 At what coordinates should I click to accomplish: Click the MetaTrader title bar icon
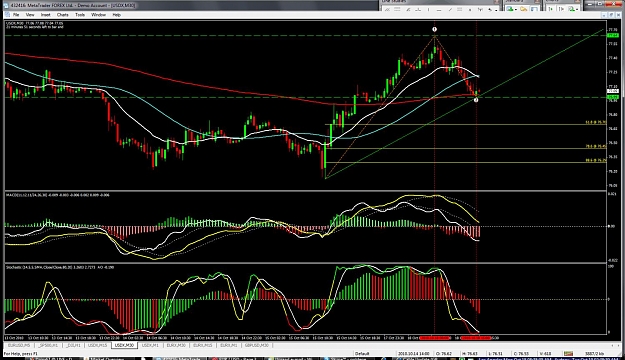(5, 5)
